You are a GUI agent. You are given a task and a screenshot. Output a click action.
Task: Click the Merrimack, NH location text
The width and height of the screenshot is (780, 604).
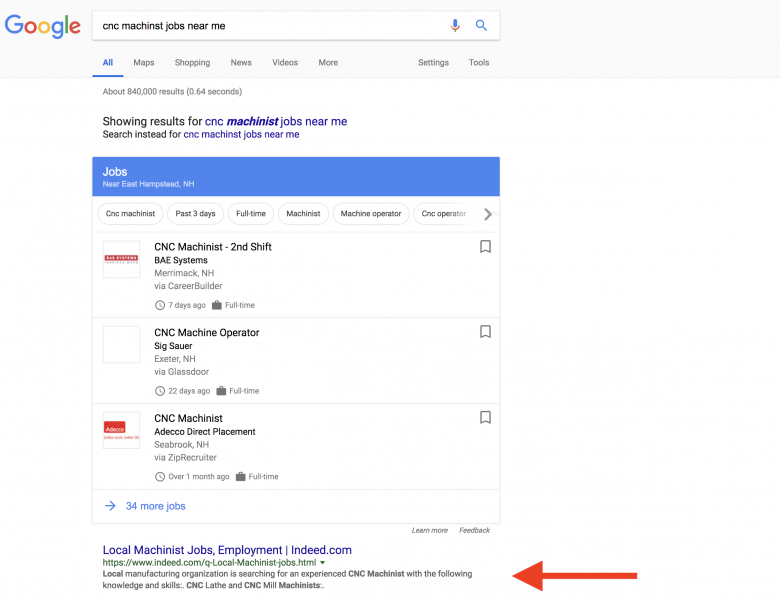184,273
